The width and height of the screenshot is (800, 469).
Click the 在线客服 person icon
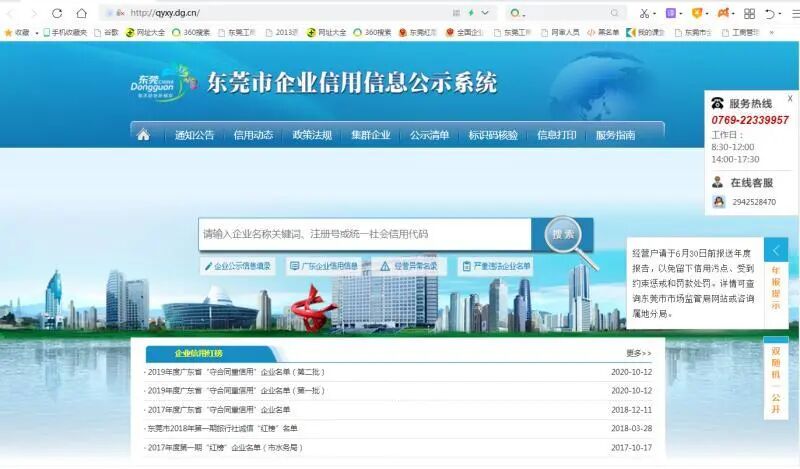click(717, 182)
